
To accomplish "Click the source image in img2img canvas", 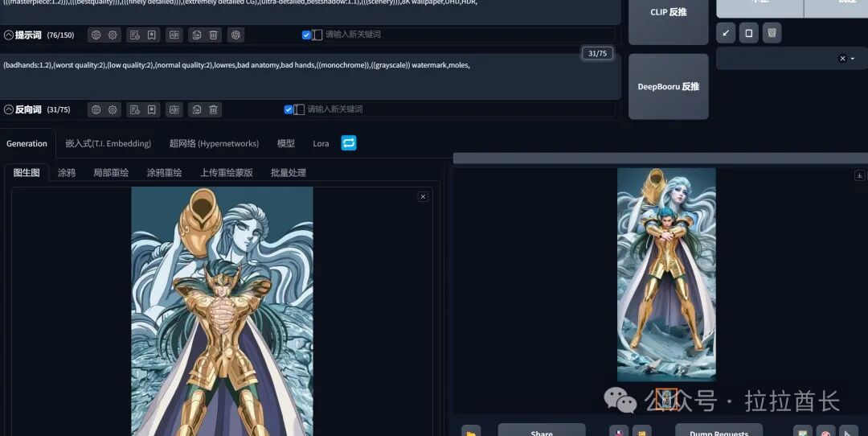I will pyautogui.click(x=222, y=311).
